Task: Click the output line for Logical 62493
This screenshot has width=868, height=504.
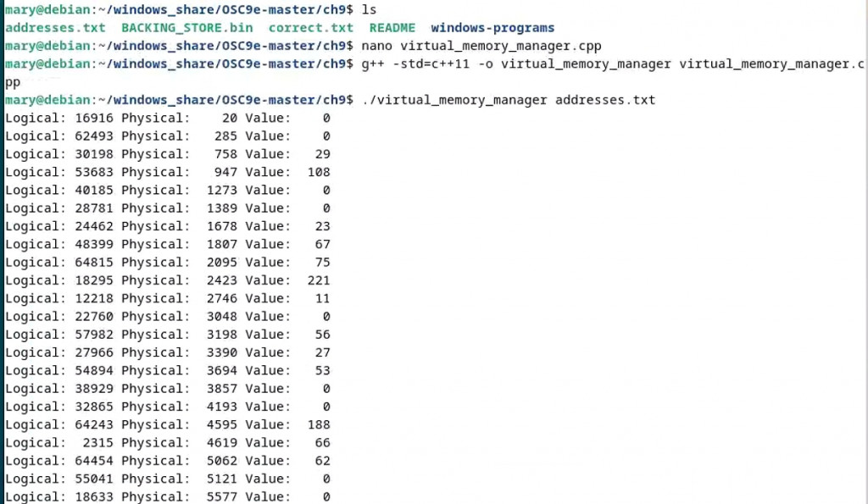Action: pyautogui.click(x=168, y=136)
